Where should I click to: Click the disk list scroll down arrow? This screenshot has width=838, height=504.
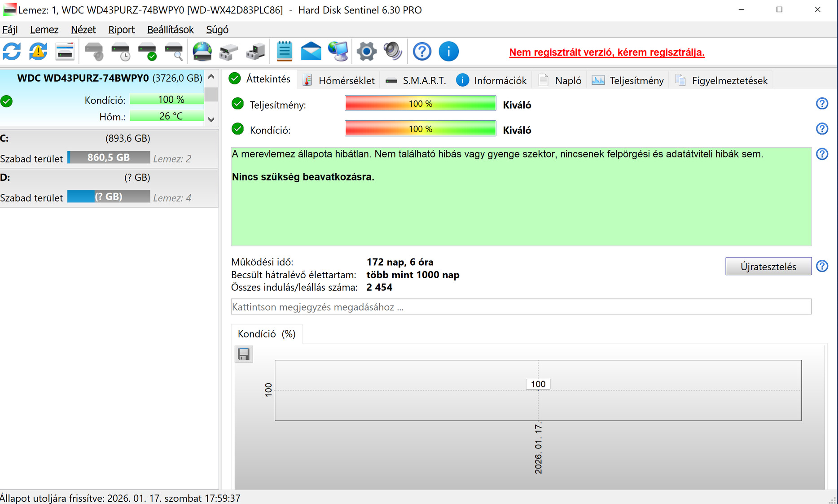point(211,119)
